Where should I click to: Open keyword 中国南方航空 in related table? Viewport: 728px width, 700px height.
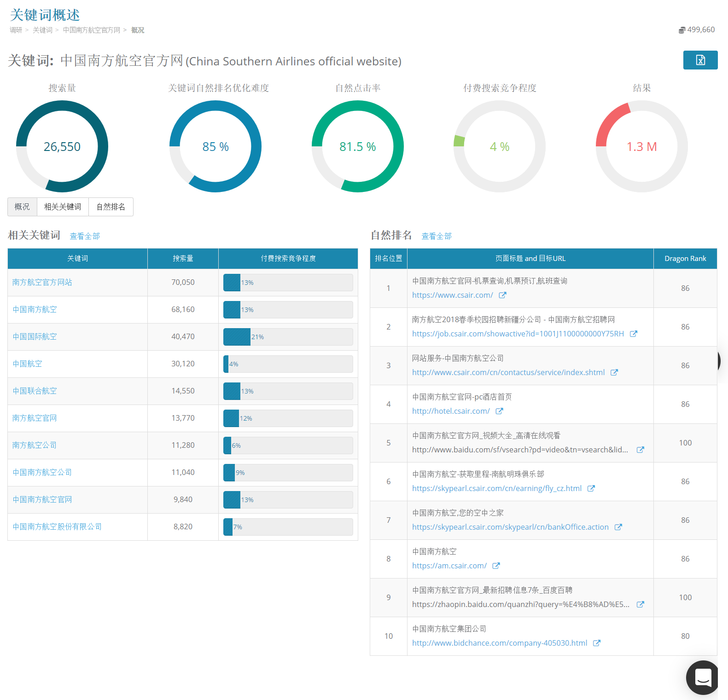tap(35, 309)
